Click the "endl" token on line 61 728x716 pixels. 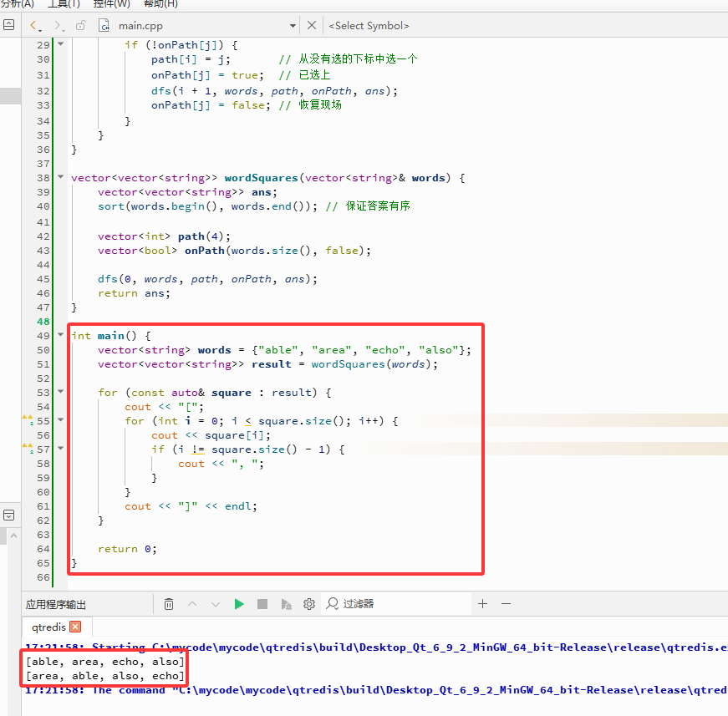coord(237,505)
